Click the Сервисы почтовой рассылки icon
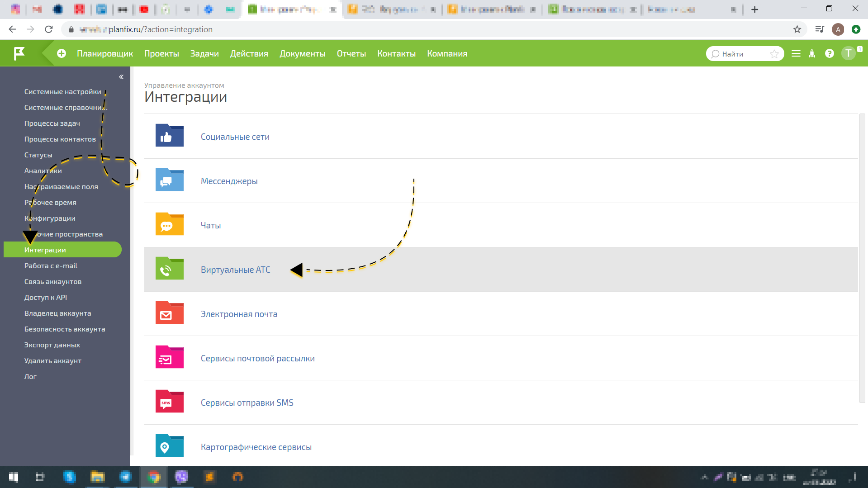 click(x=169, y=357)
